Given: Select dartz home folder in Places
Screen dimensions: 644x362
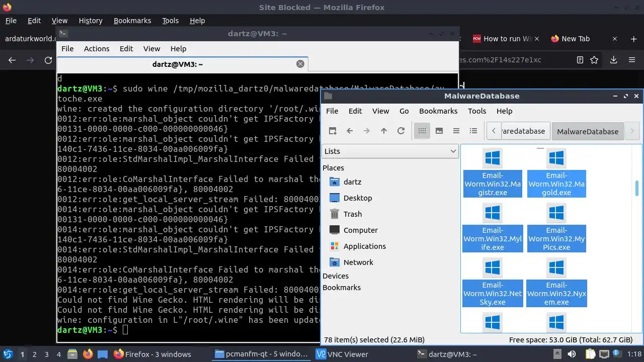Looking at the screenshot, I should 352,182.
